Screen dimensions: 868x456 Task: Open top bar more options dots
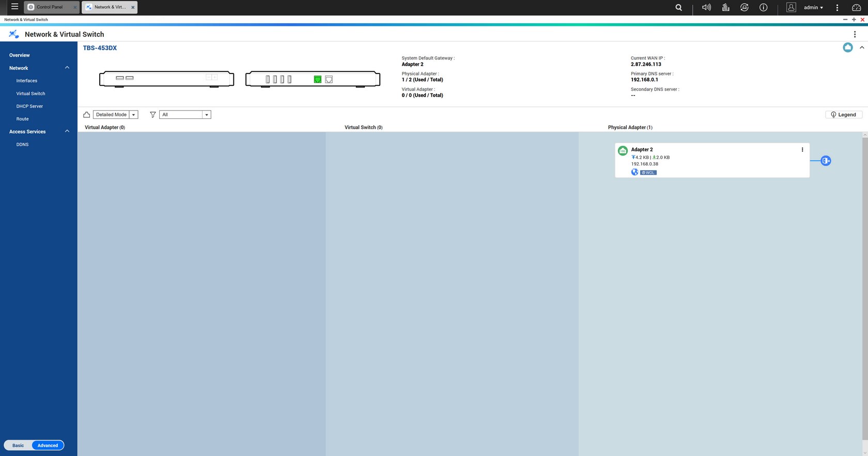tap(837, 7)
